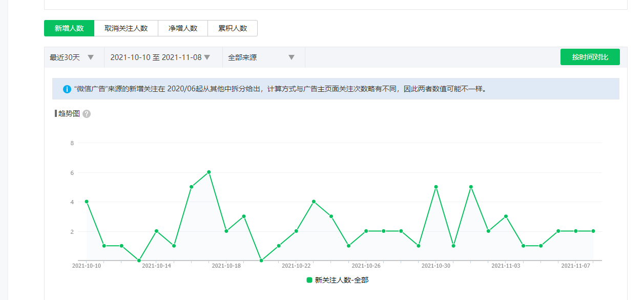Click the 2021-10-30 peak data point at 5

[436, 187]
